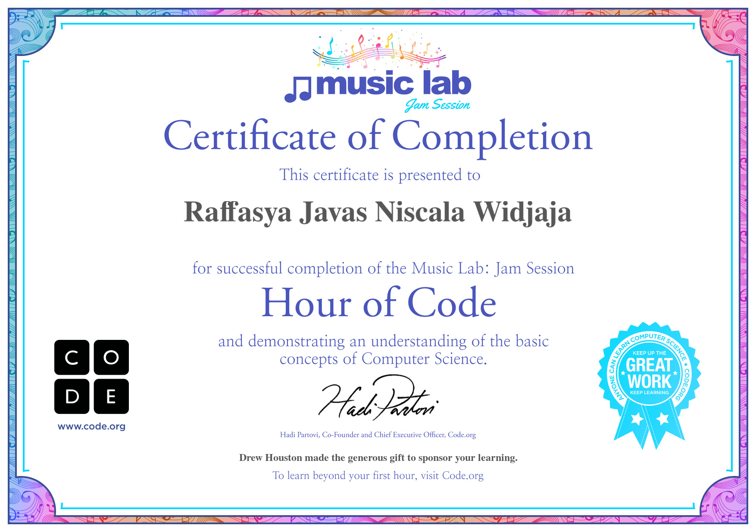Click the O tile in the Code logo
This screenshot has height=532, width=756.
[x=111, y=357]
